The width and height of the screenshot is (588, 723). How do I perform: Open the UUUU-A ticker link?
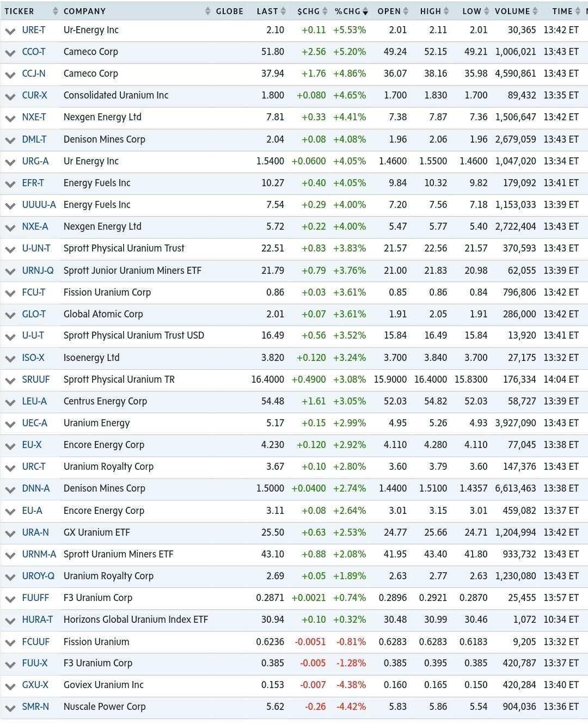(x=39, y=205)
